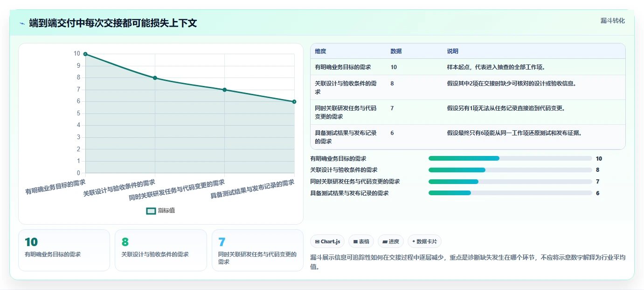Click the progress bar valued 8
Image resolution: width=644 pixels, height=290 pixels.
click(510, 170)
